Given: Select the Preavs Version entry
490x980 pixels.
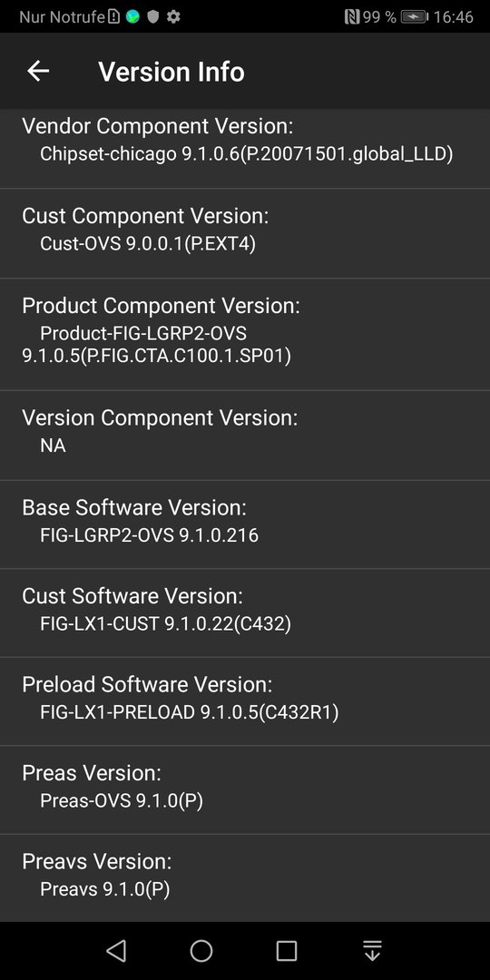Looking at the screenshot, I should pyautogui.click(x=245, y=877).
